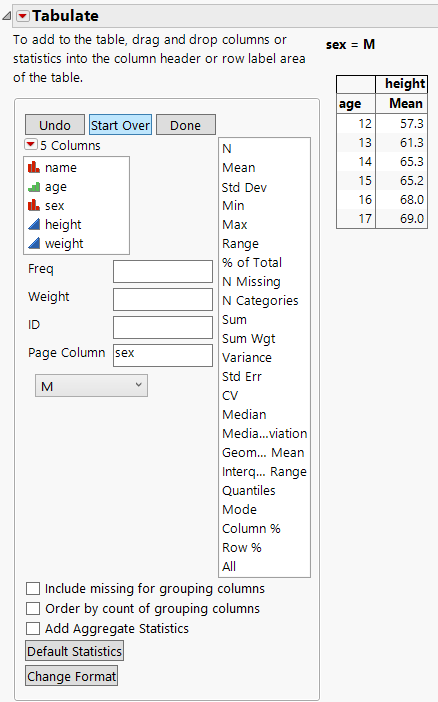Select the % of Total statistic
Viewport: 438px width, 702px height.
252,262
